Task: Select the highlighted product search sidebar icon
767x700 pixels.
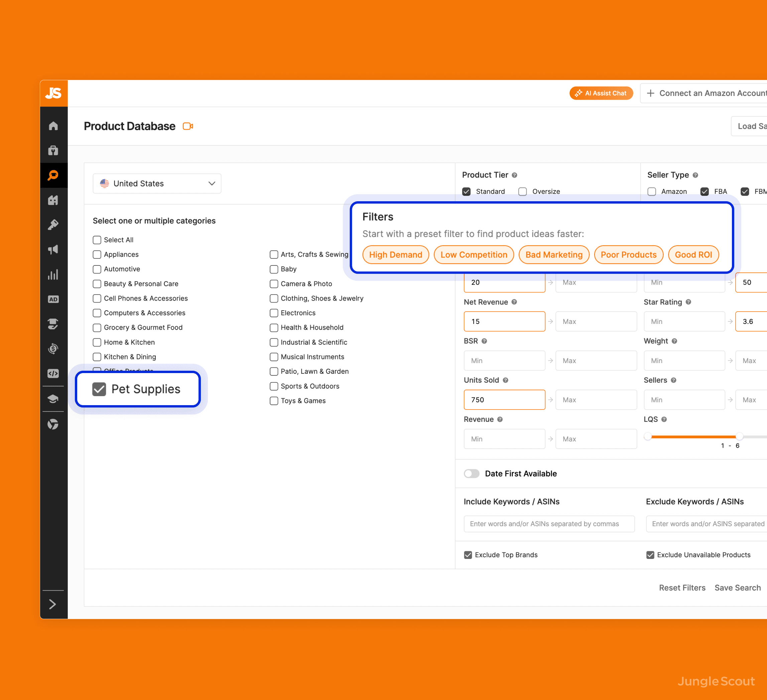Action: 53,175
